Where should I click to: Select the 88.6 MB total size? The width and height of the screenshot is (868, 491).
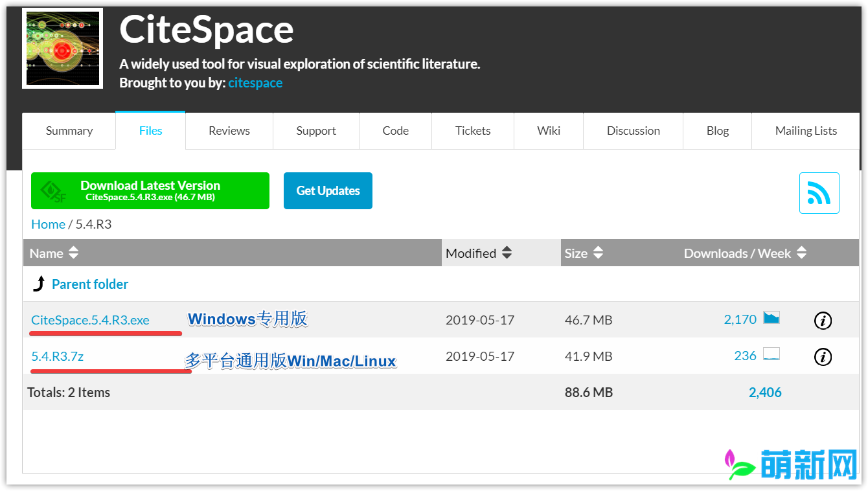[x=588, y=393]
